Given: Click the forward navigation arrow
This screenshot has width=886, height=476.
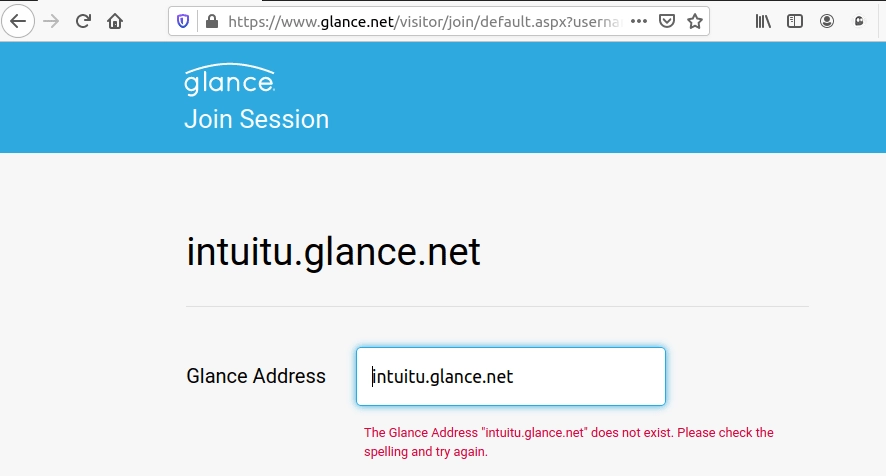Looking at the screenshot, I should click(51, 20).
